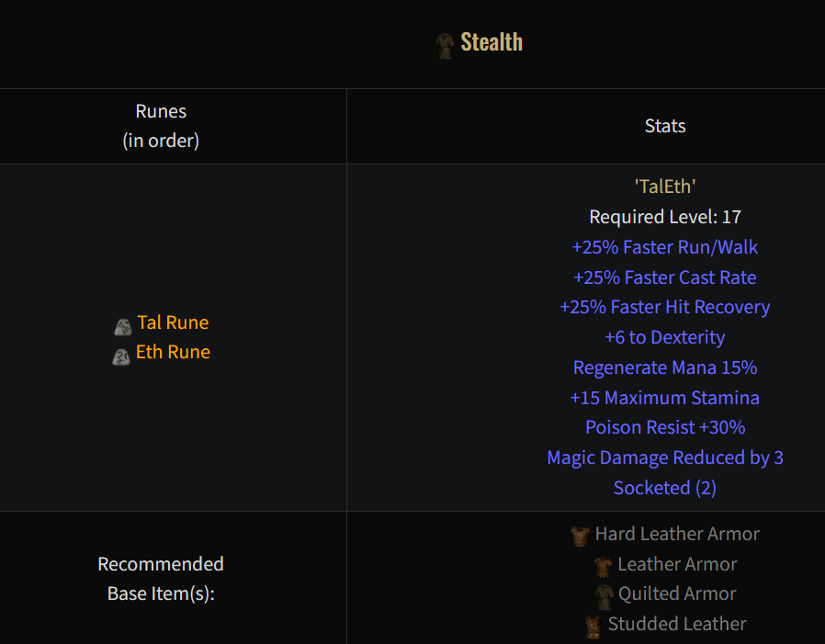
Task: Open the Tal Rune link
Action: [x=173, y=322]
